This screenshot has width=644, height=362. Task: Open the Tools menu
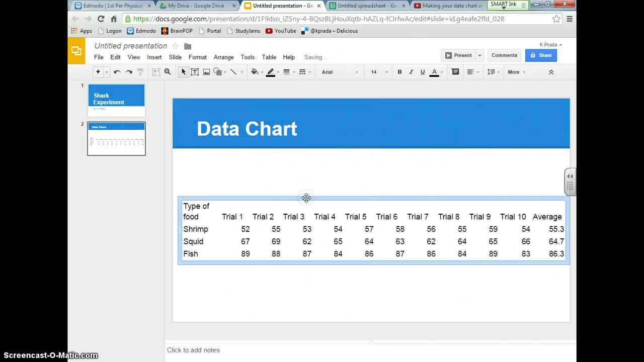pyautogui.click(x=248, y=57)
